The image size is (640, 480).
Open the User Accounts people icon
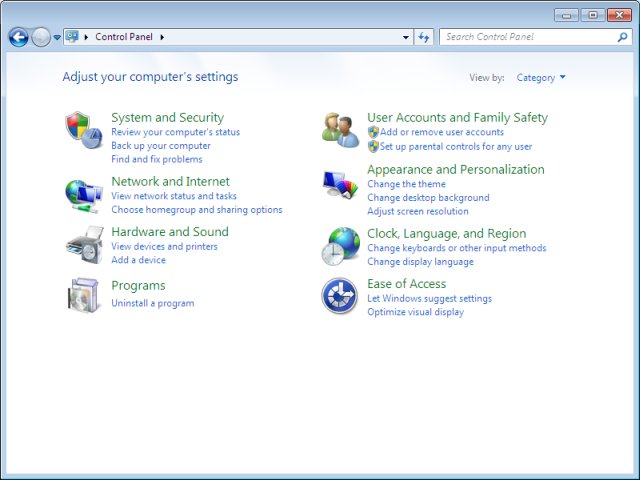340,130
